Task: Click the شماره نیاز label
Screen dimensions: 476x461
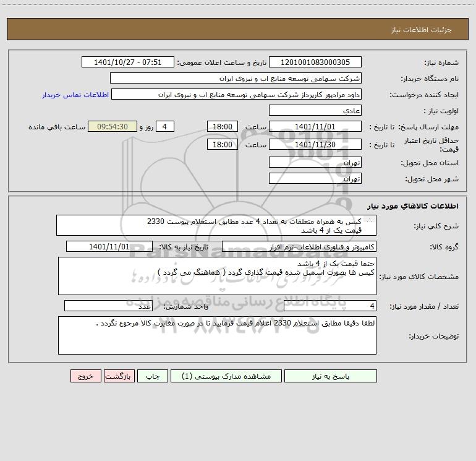Action: [x=441, y=63]
